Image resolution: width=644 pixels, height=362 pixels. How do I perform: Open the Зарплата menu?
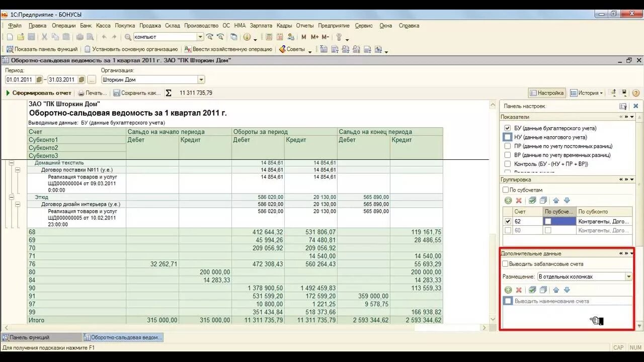(261, 26)
